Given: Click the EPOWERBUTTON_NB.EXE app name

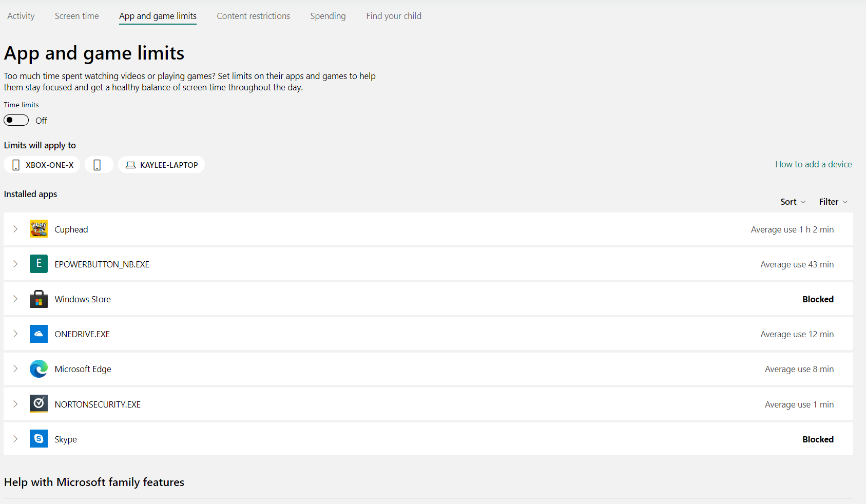Looking at the screenshot, I should pyautogui.click(x=102, y=264).
